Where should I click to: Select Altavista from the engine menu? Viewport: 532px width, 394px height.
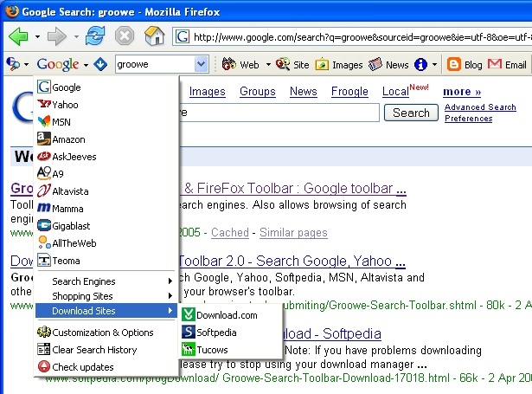[106, 191]
